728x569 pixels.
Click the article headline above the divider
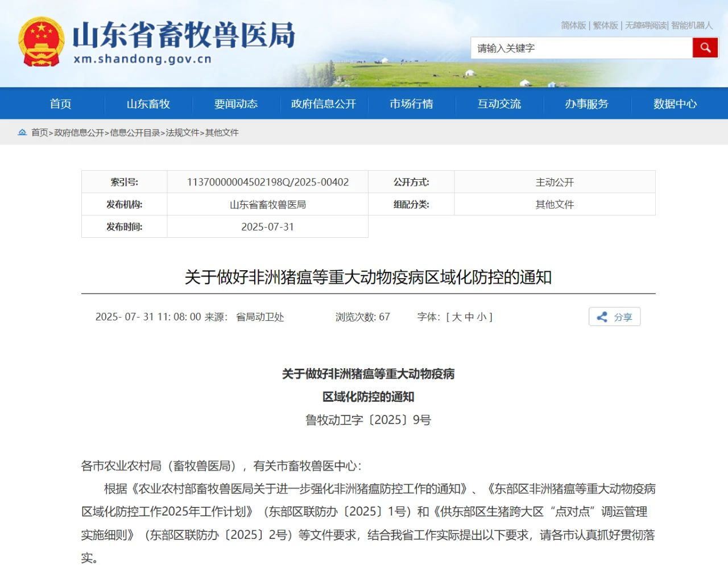coord(368,277)
